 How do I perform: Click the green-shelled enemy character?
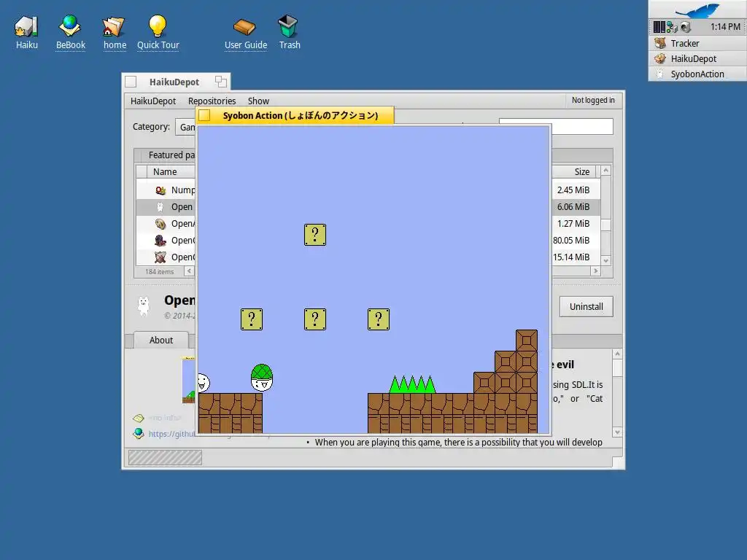point(262,378)
